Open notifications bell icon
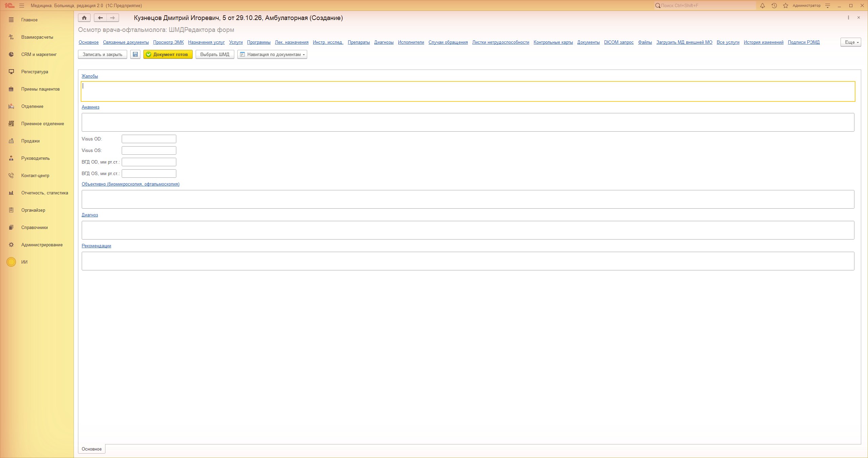This screenshot has width=868, height=458. pyautogui.click(x=763, y=5)
